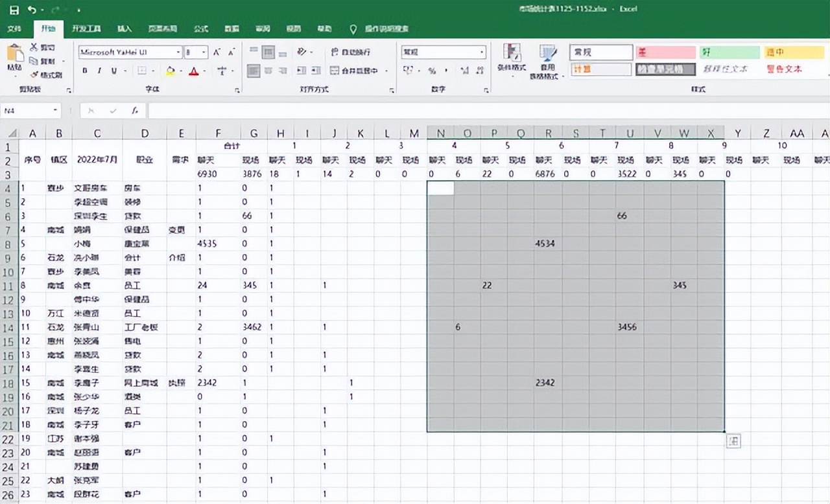Viewport: 830px width, 504px height.
Task: Open the copy options dropdown arrow
Action: click(x=64, y=62)
